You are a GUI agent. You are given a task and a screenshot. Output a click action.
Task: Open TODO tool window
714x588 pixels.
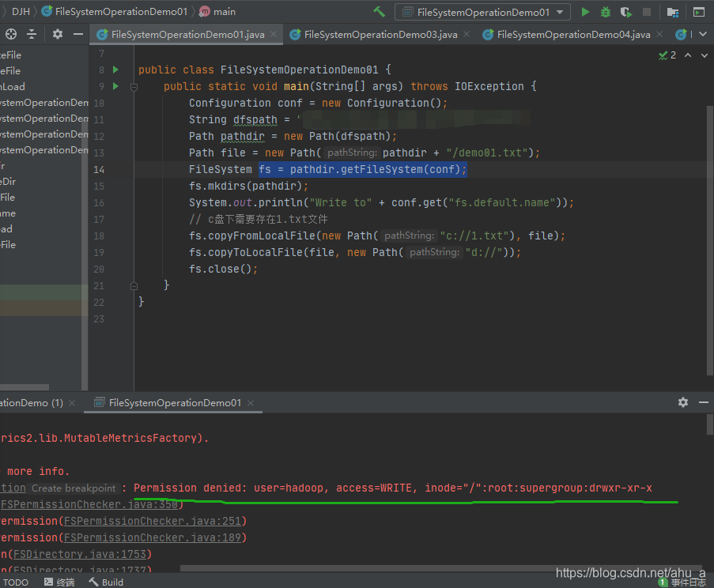tap(15, 582)
